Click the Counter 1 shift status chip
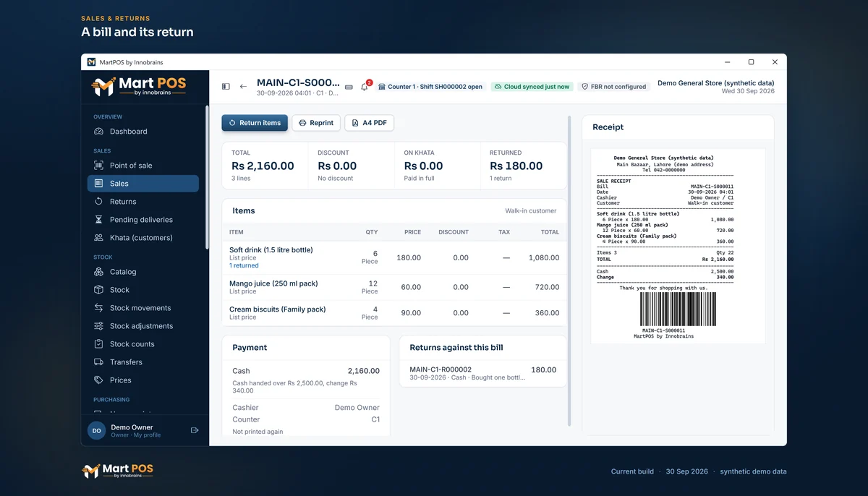 click(x=430, y=87)
